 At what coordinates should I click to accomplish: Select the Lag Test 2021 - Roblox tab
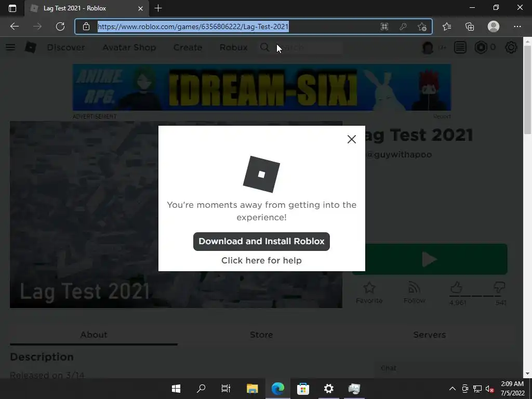tap(87, 8)
